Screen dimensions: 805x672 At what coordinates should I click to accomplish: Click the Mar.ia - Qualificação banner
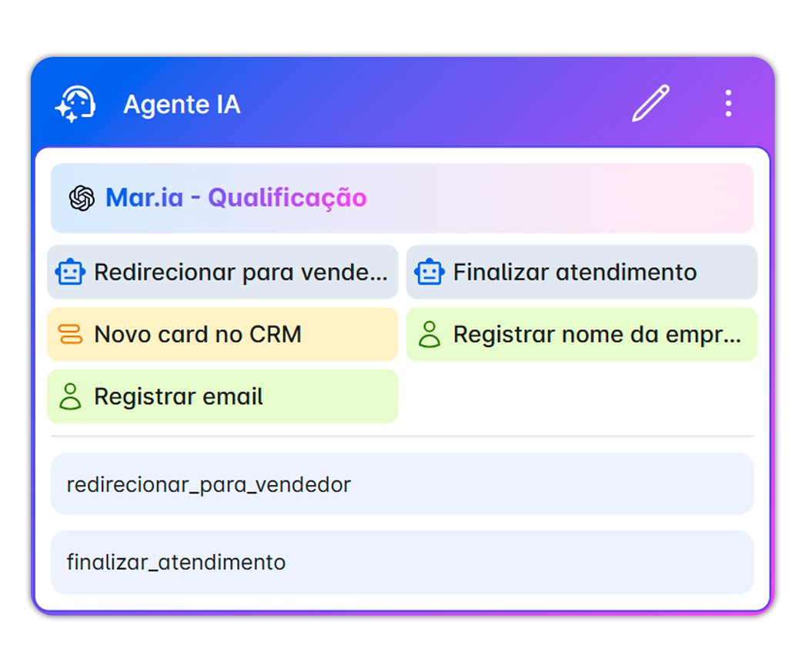coord(402,198)
